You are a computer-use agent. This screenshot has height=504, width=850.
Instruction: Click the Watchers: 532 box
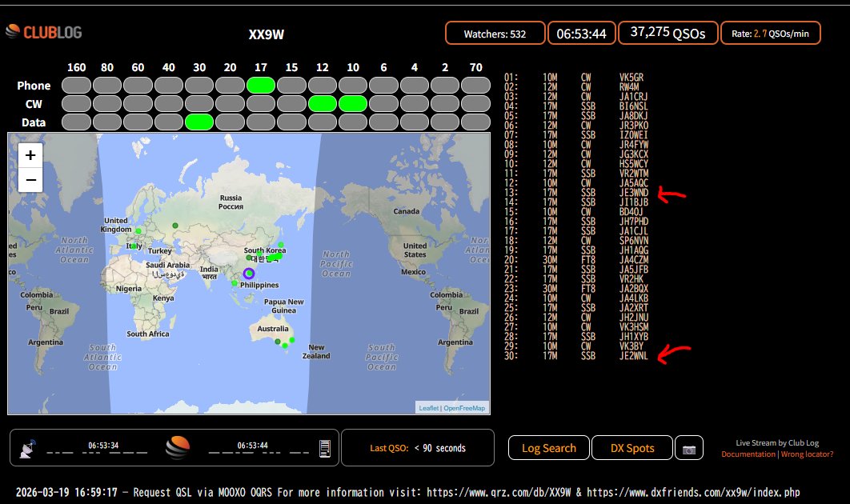click(x=495, y=34)
